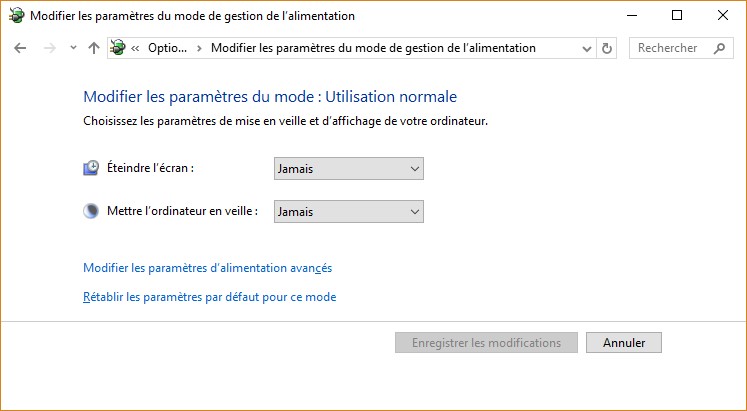The width and height of the screenshot is (747, 411).
Task: Open the Éteindre l'écran dropdown
Action: point(348,169)
